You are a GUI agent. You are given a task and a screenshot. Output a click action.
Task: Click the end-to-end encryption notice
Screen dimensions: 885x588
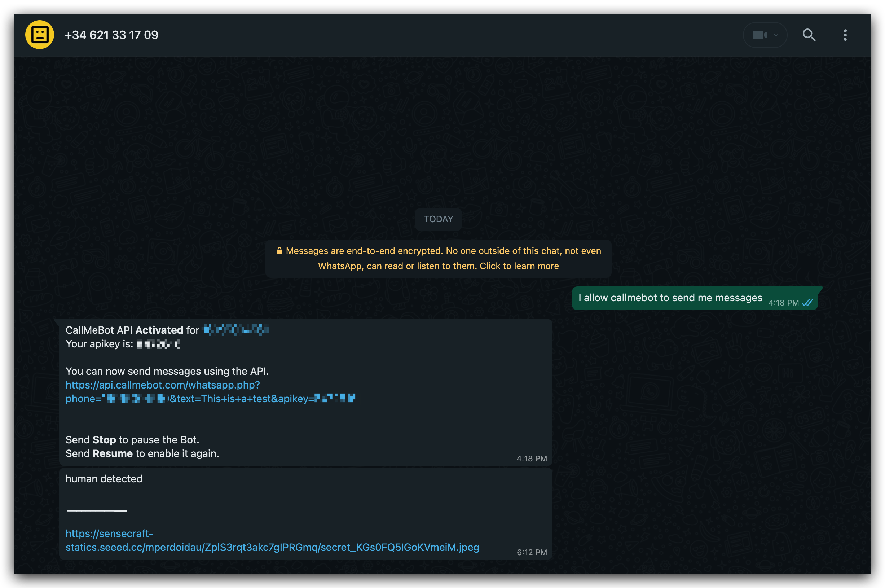(x=438, y=258)
